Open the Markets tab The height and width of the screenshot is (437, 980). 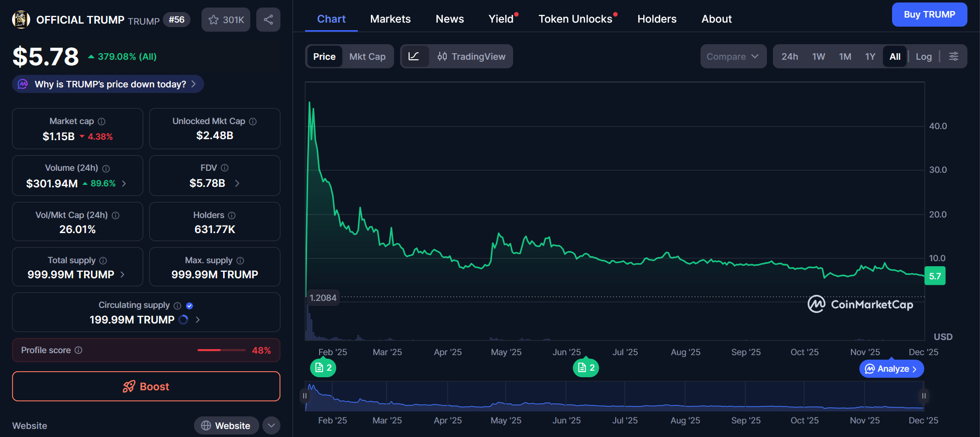click(390, 19)
